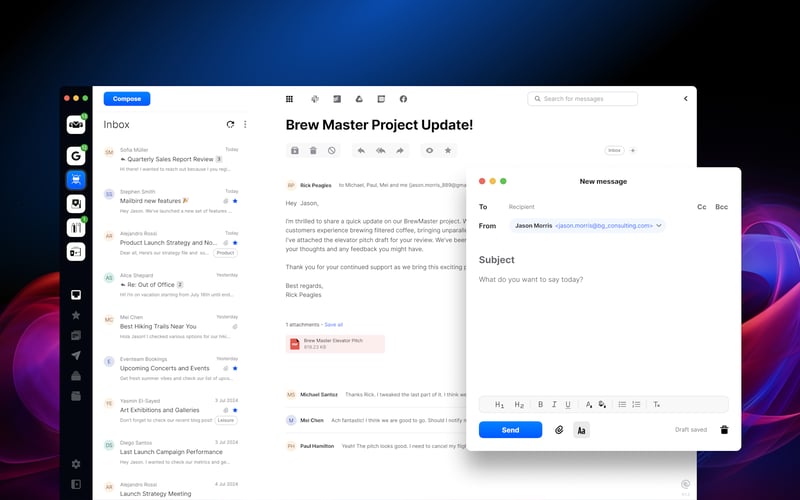Open the Outlook account icon in sidebar
800x500 pixels.
[76, 252]
